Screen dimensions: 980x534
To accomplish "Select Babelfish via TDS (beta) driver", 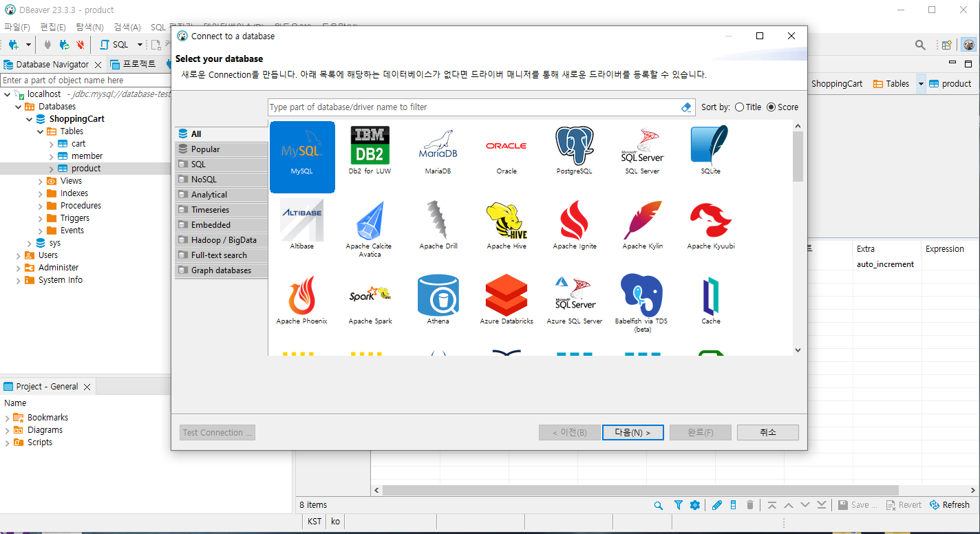I will point(641,303).
